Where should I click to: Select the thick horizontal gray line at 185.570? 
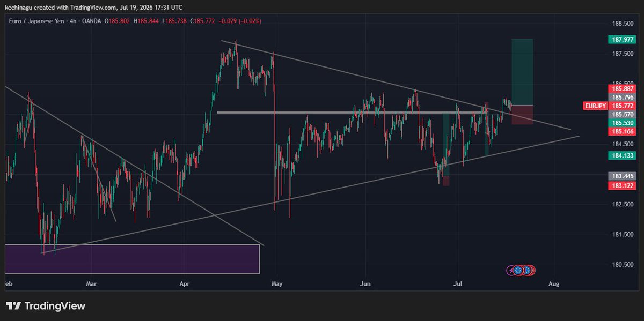[353, 113]
